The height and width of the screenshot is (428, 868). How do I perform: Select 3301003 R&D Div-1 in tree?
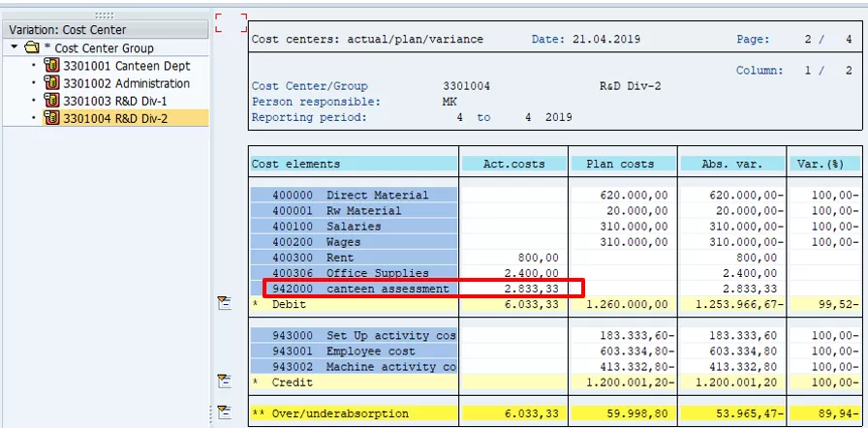(x=115, y=102)
